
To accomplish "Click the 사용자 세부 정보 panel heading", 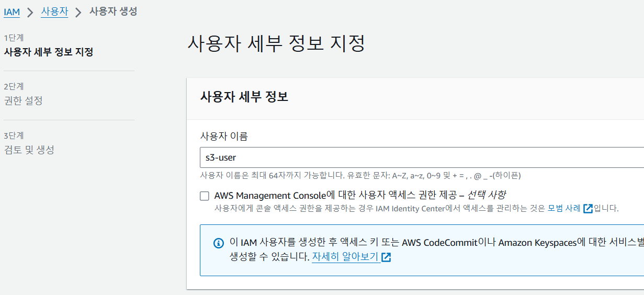I will 244,97.
